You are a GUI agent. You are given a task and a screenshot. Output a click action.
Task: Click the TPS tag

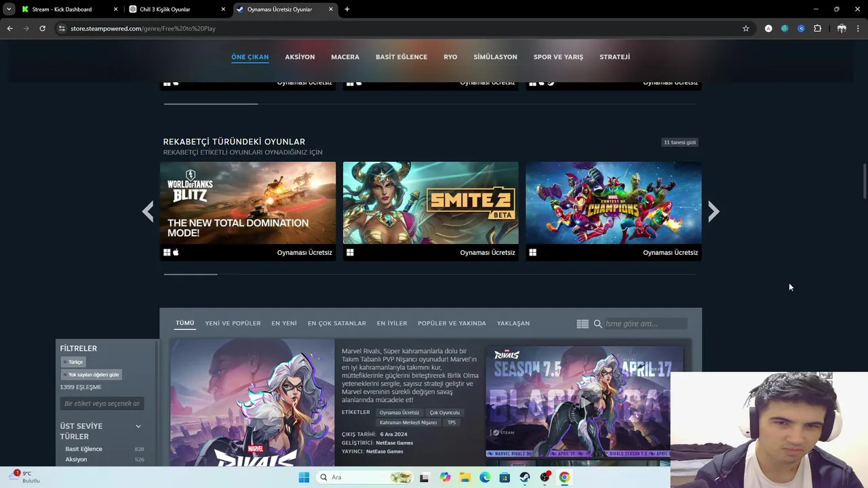click(452, 423)
